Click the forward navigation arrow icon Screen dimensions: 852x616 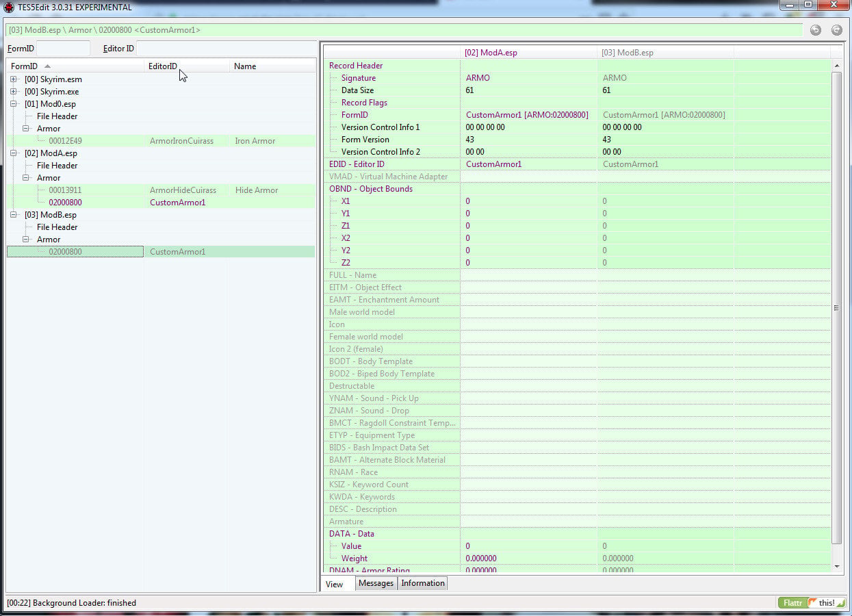click(x=836, y=30)
